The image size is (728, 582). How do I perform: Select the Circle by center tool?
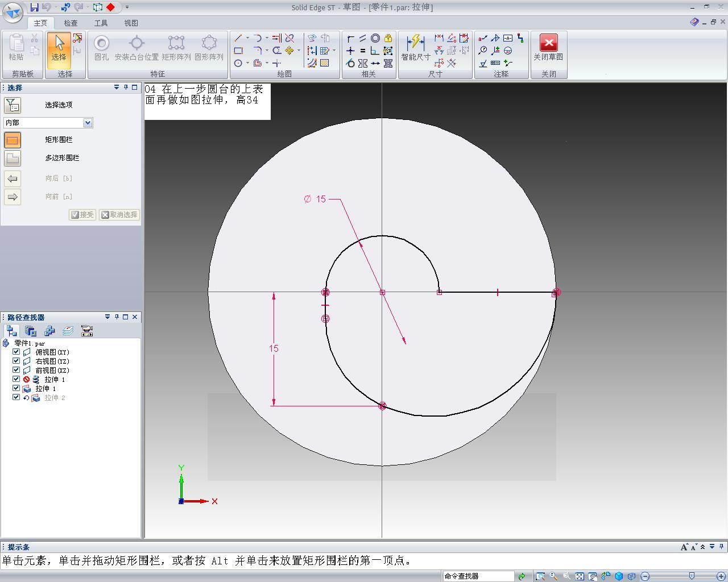pyautogui.click(x=238, y=63)
